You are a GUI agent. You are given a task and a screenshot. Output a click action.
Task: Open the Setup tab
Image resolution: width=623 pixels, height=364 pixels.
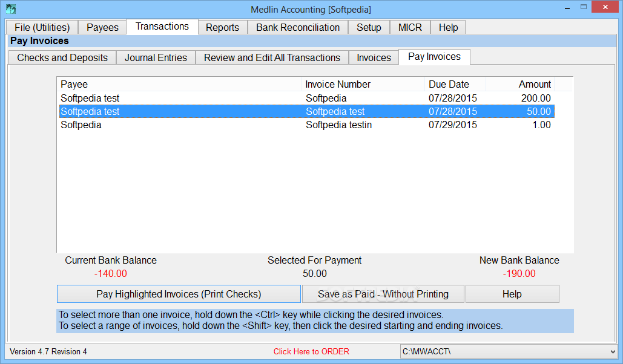(x=369, y=27)
